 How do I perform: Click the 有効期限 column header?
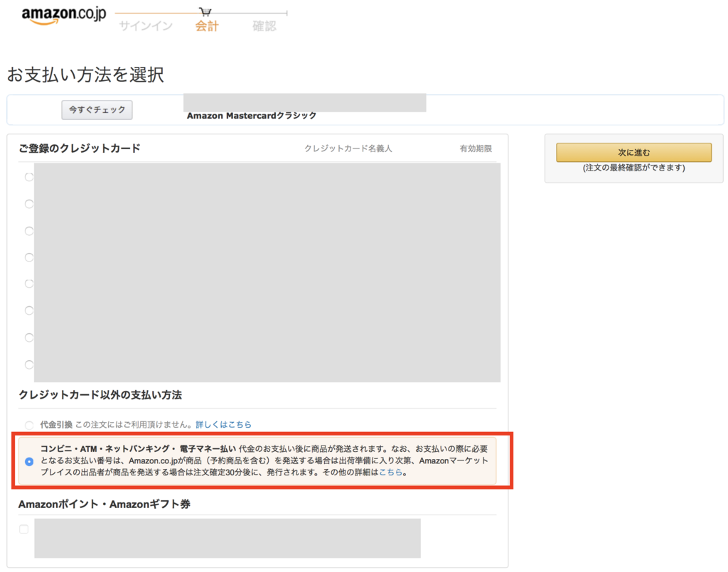coord(476,149)
